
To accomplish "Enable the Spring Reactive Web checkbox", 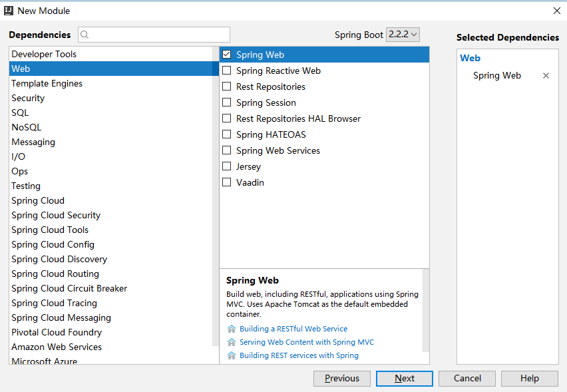I will (227, 71).
